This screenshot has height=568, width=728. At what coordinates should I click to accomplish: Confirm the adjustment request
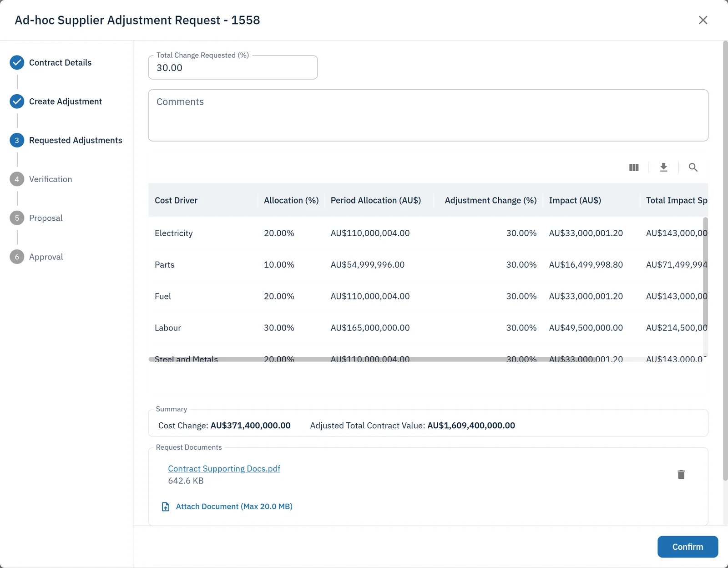(x=688, y=547)
